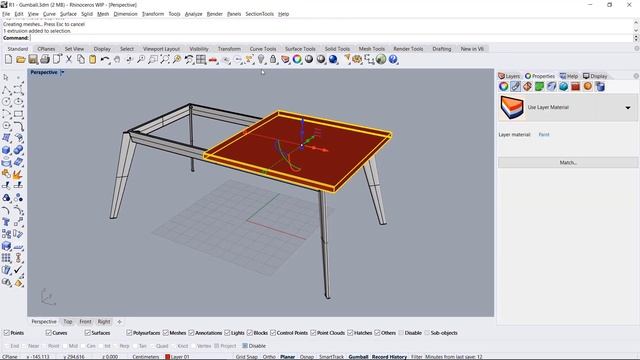Choose the blue Box solid tool in sidebar
640x360 pixels.
[x=7, y=150]
